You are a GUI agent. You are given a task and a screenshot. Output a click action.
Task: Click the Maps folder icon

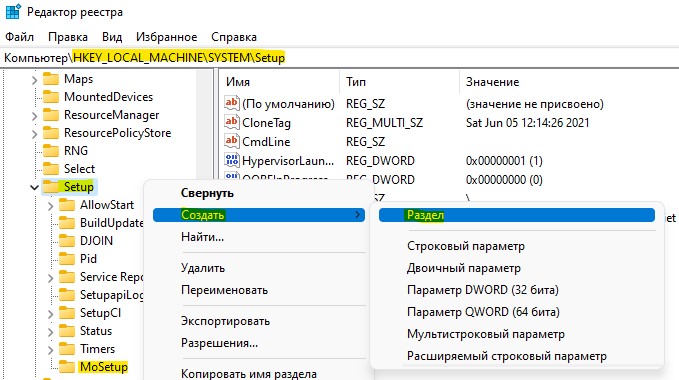pos(51,79)
